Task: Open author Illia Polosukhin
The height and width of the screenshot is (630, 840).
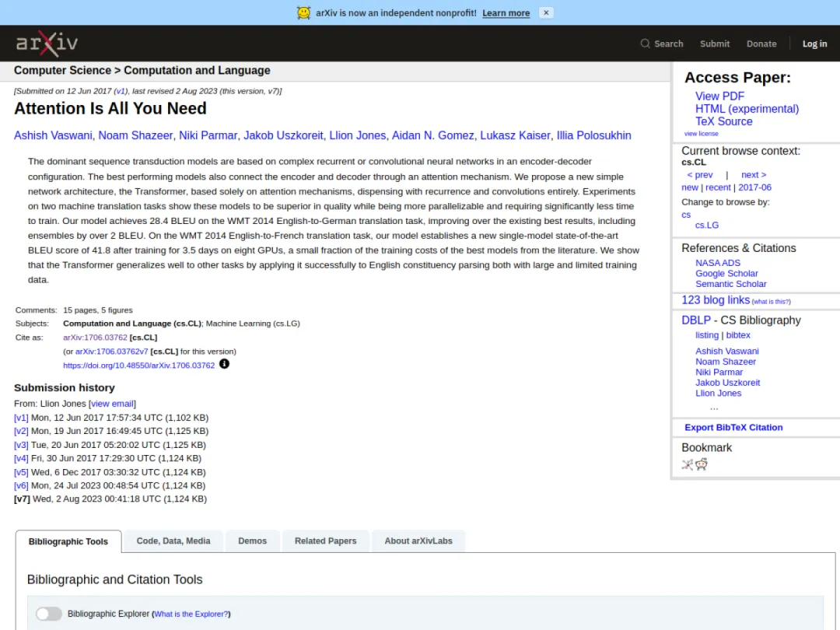Action: [593, 135]
